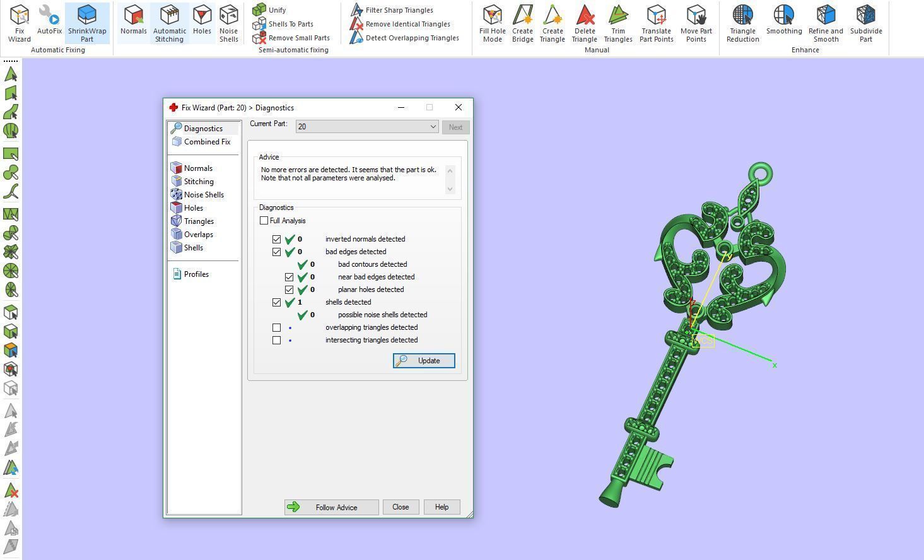Viewport: 924px width, 560px height.
Task: Click Remove Identical Triangles
Action: pyautogui.click(x=407, y=24)
